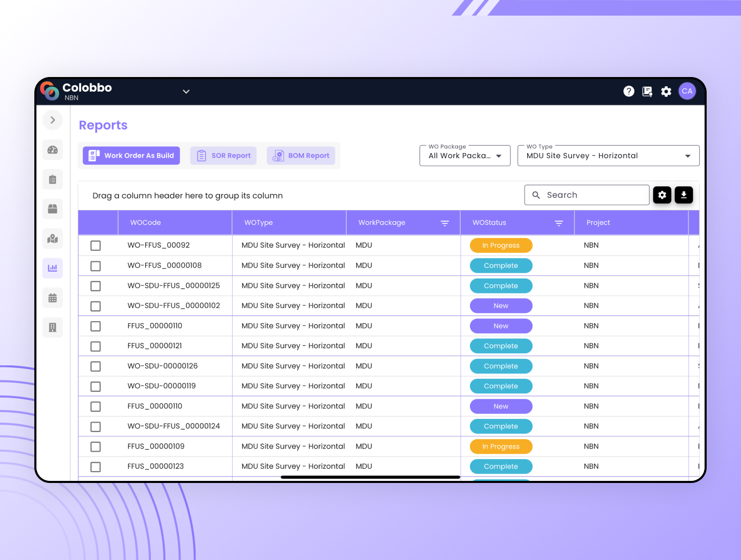The width and height of the screenshot is (741, 560).
Task: Select the reports chart sidebar icon
Action: pyautogui.click(x=53, y=269)
